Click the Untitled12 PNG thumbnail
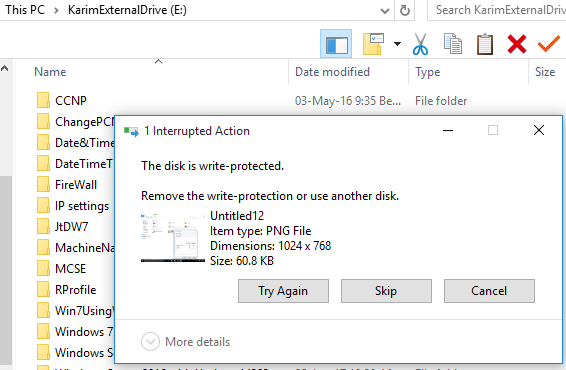The height and width of the screenshot is (370, 566). tap(173, 238)
